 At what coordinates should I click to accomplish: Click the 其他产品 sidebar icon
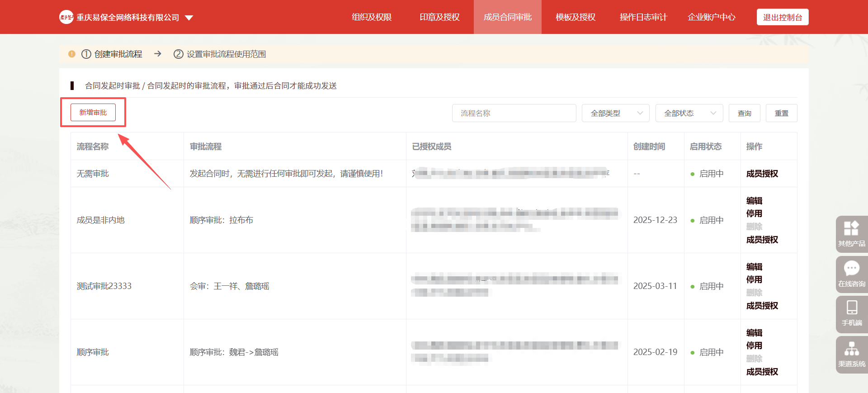point(851,228)
